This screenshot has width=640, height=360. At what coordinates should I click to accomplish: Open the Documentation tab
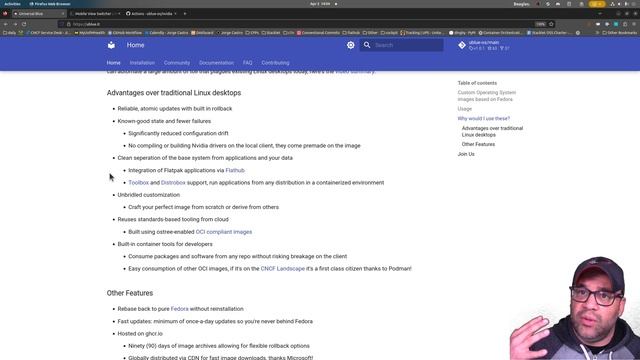216,63
